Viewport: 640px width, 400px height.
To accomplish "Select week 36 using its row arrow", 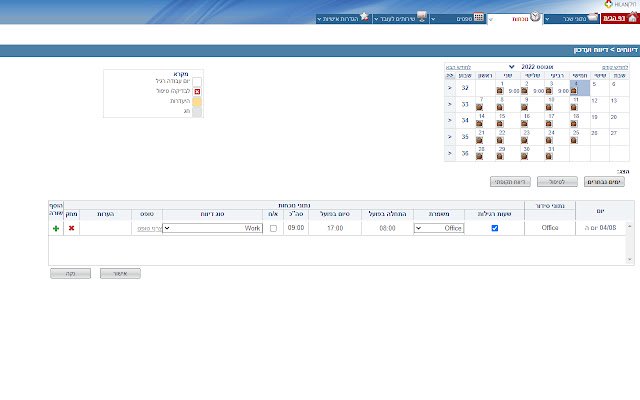I will point(450,153).
